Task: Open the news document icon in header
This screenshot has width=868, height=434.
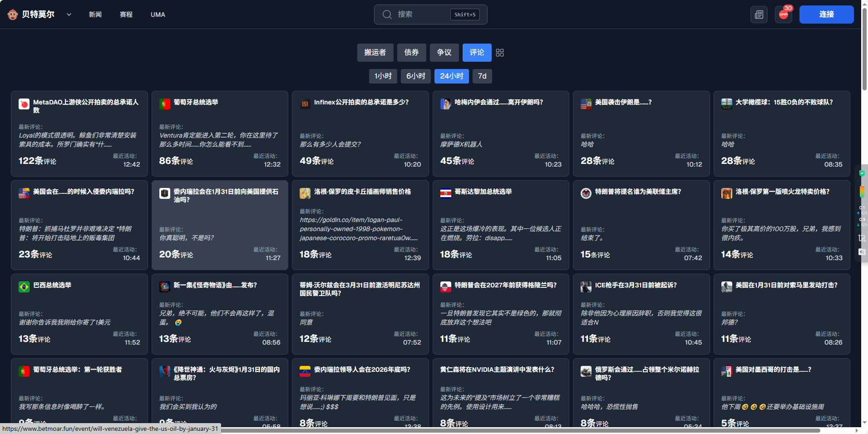Action: 759,15
